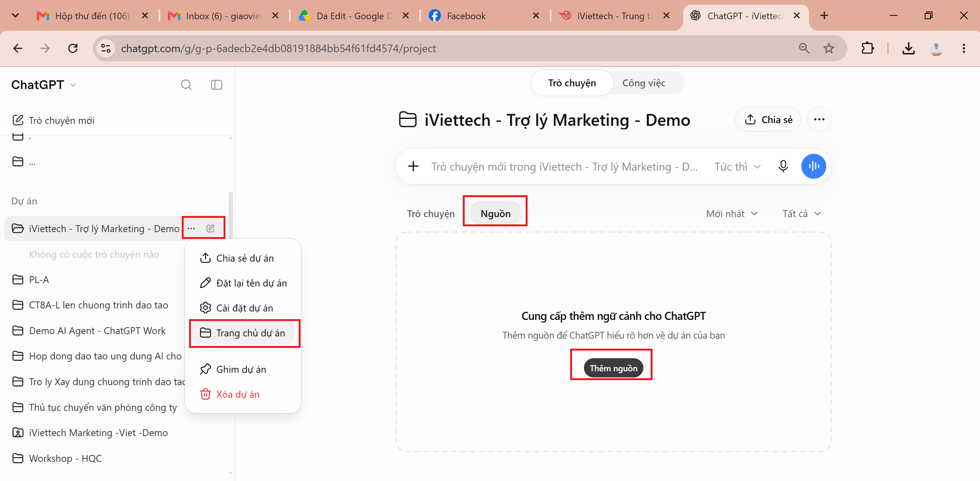980x481 pixels.
Task: Open the Mới nhất sort dropdown
Action: [732, 214]
